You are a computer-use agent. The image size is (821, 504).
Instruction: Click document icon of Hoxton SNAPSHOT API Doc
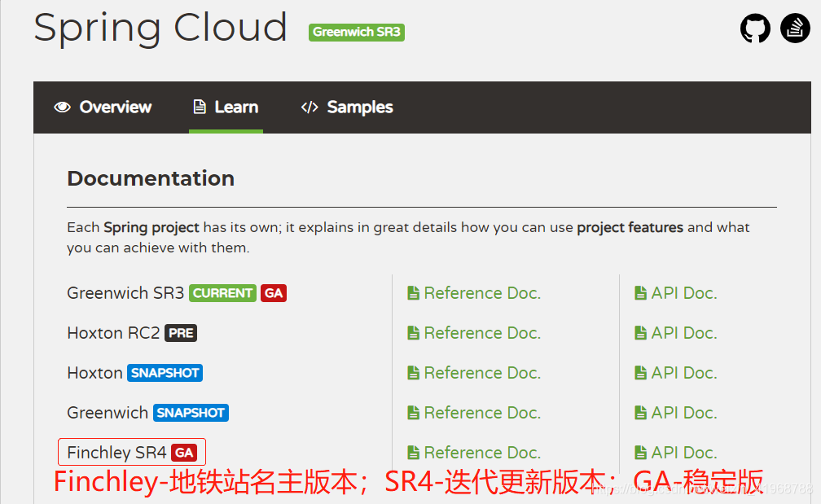[x=640, y=373]
